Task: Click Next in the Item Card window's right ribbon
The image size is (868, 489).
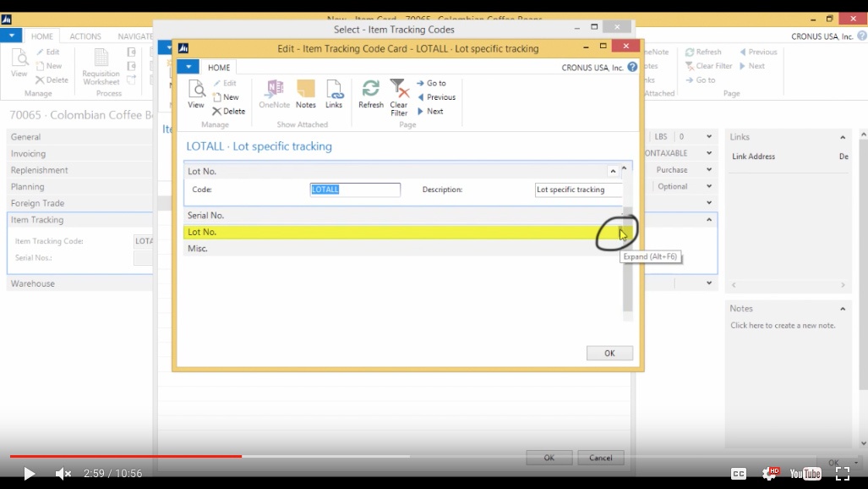Action: pyautogui.click(x=751, y=66)
